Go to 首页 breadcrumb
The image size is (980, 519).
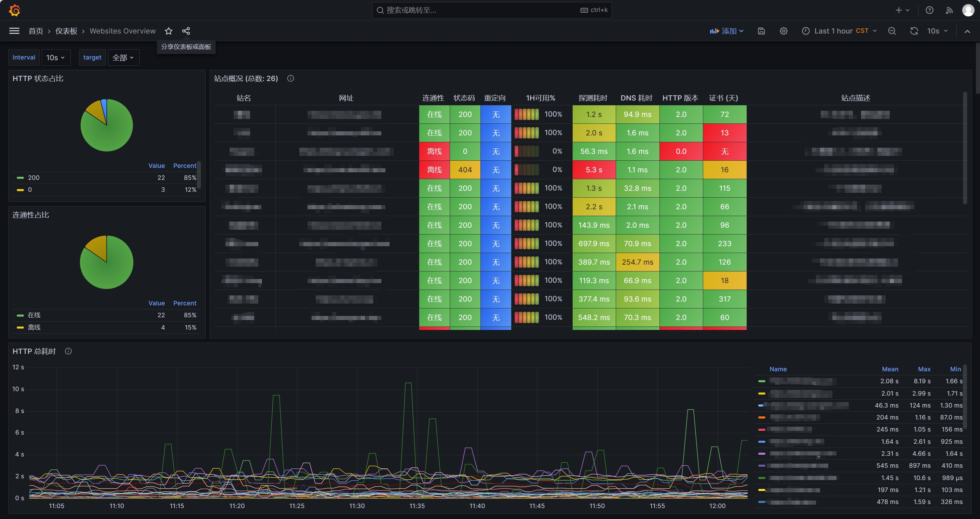[36, 31]
